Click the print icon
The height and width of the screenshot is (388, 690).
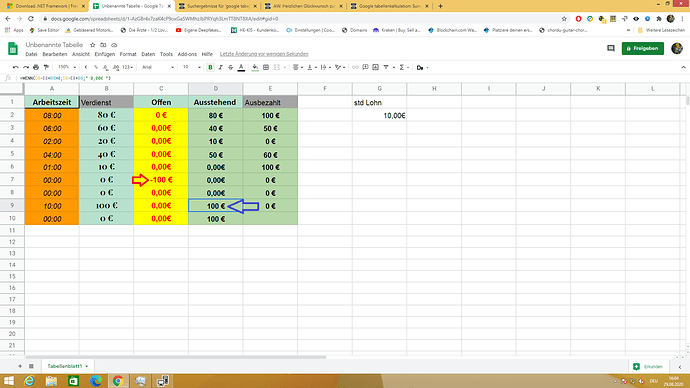tap(36, 67)
